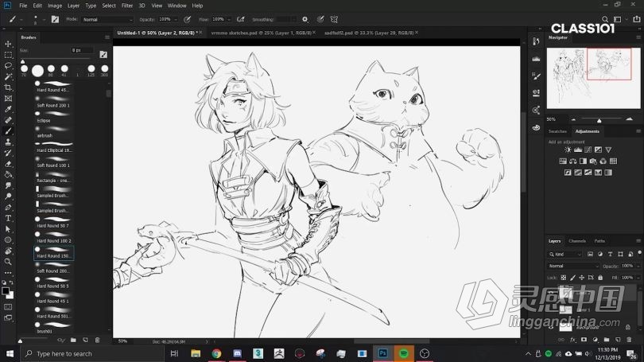Image resolution: width=644 pixels, height=362 pixels.
Task: Toggle brush settings panel button
Action: [55, 19]
